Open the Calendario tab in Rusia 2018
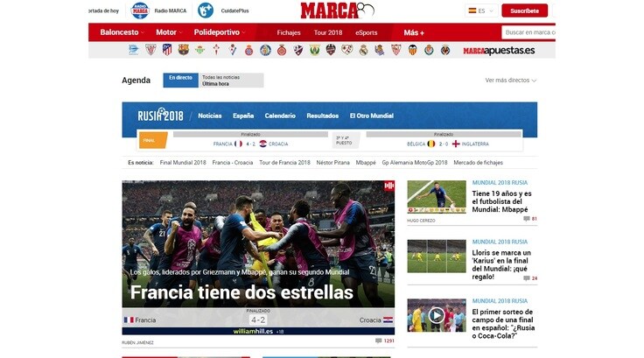 click(x=280, y=116)
